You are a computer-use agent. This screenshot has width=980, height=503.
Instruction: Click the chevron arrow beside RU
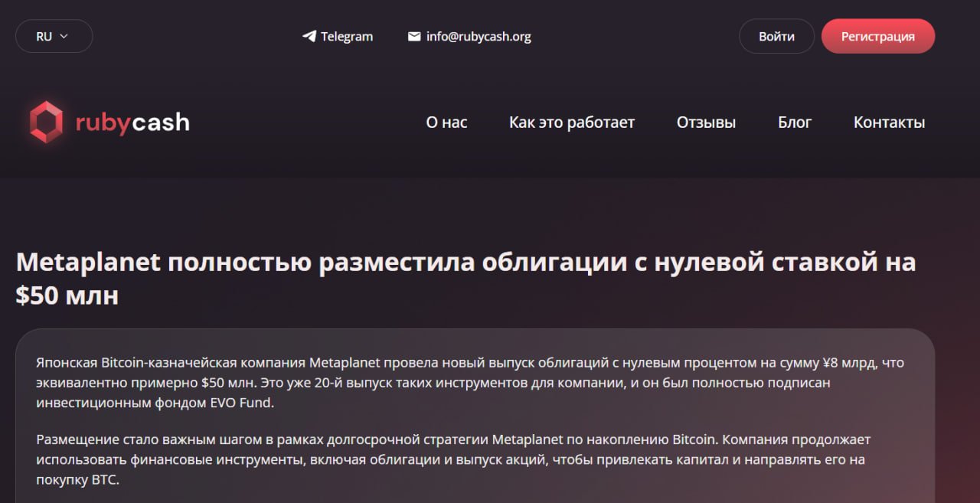64,36
